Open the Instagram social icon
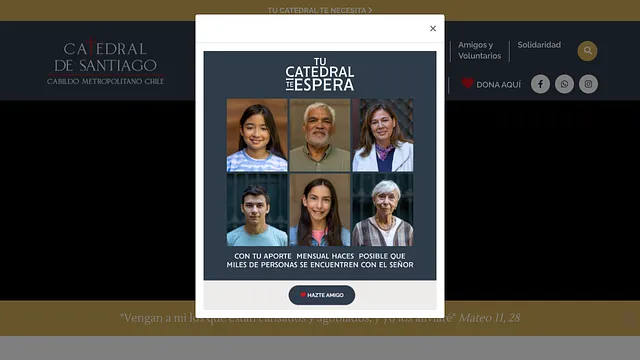 (588, 84)
